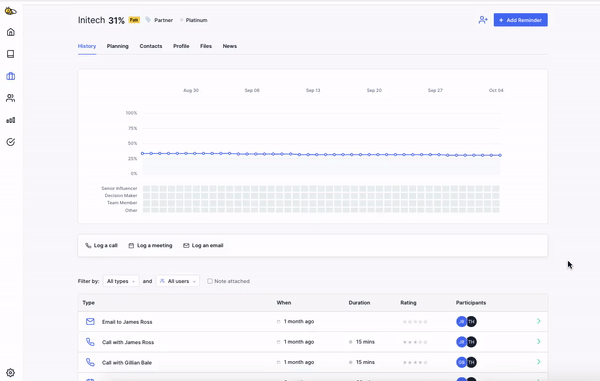Click the Fair score badge
Image resolution: width=600 pixels, height=381 pixels.
pos(134,20)
